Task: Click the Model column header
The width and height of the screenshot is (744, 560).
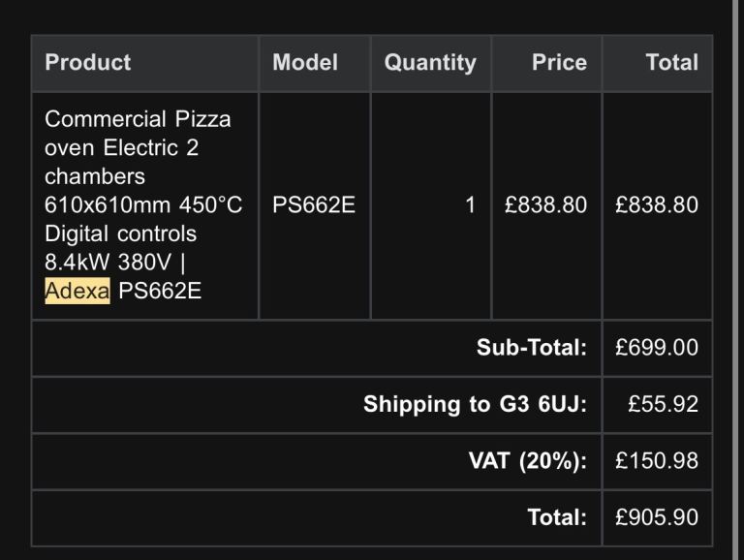Action: pyautogui.click(x=305, y=63)
